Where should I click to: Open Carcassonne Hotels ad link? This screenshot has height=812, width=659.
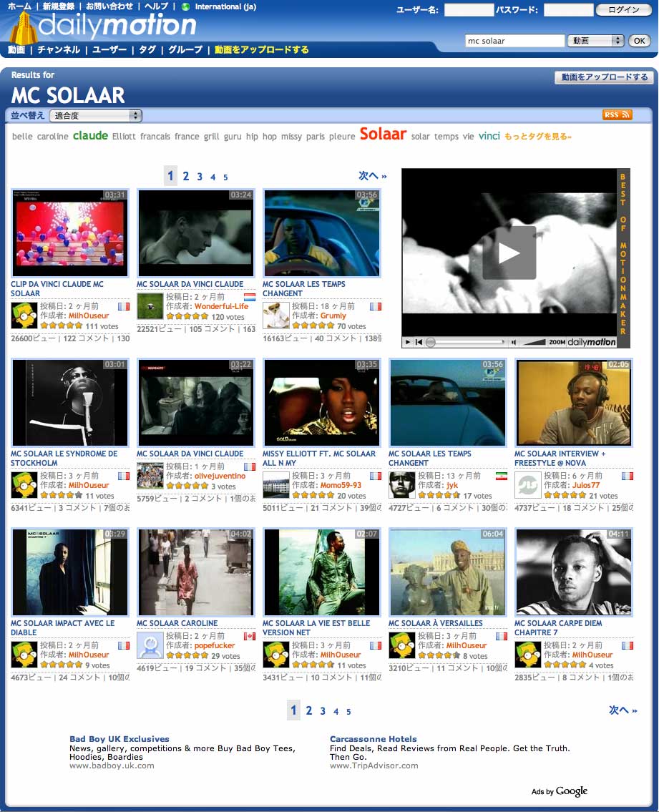[x=373, y=739]
